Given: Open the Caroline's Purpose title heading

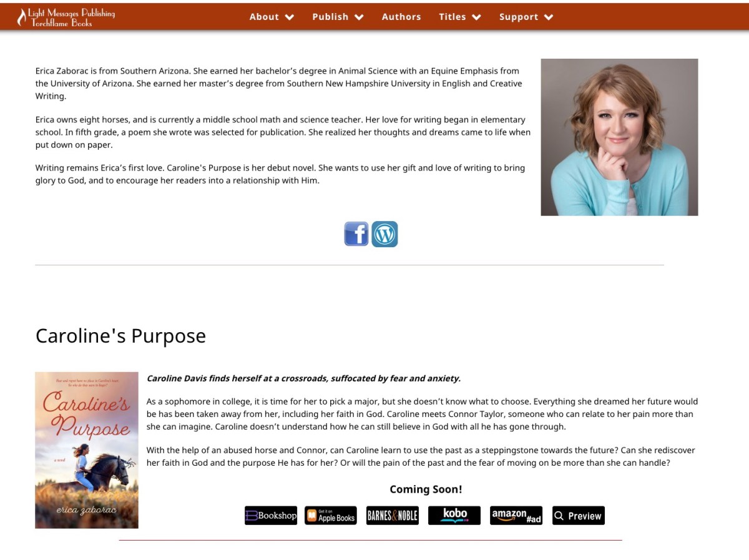Looking at the screenshot, I should [x=120, y=336].
